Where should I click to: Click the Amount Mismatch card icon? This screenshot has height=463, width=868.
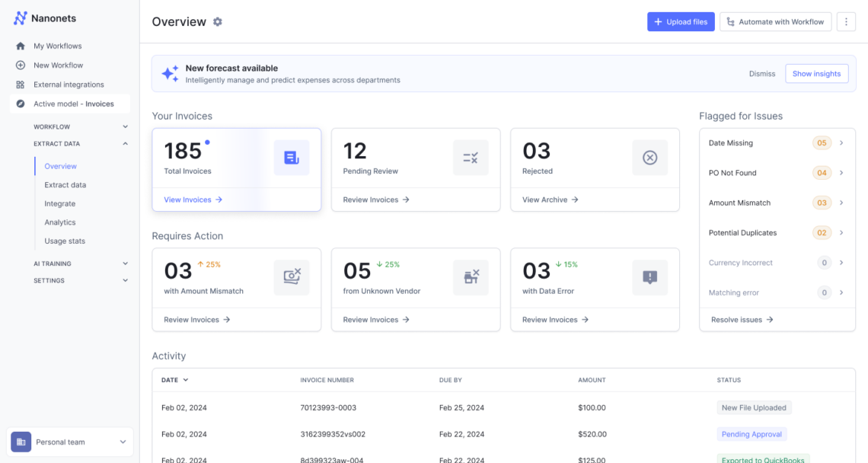[x=292, y=276]
